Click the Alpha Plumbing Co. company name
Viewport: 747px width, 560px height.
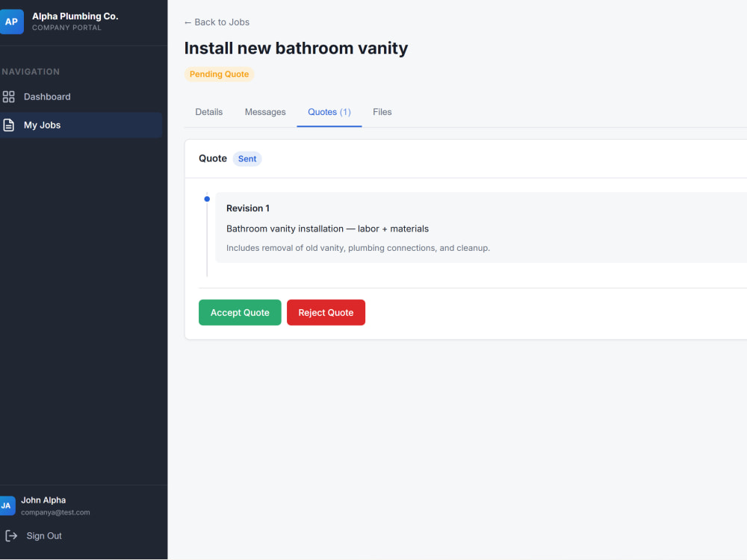click(75, 16)
